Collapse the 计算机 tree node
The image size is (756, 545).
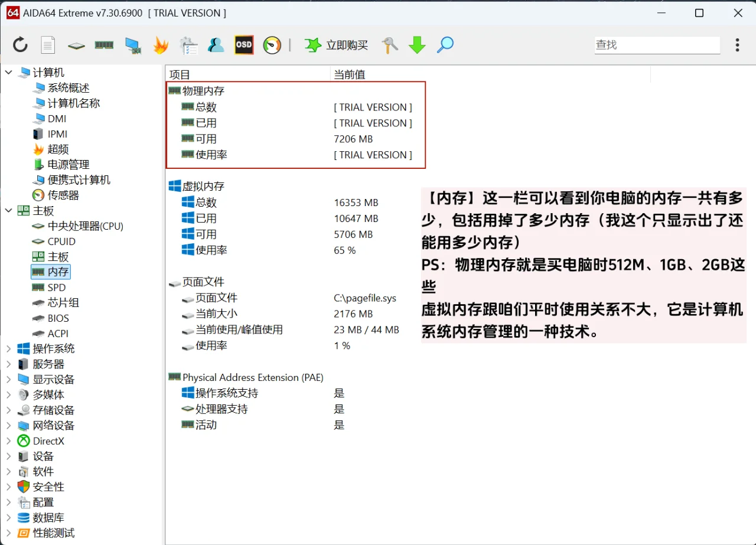click(x=9, y=73)
